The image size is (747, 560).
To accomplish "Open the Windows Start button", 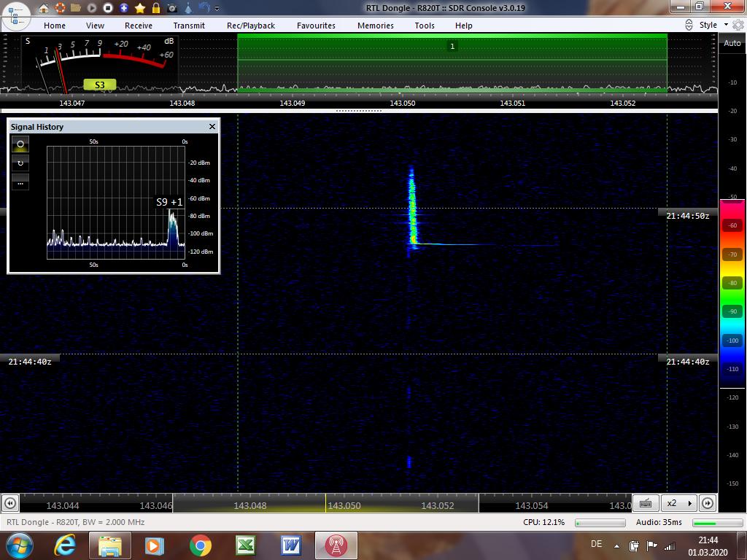I will [18, 545].
